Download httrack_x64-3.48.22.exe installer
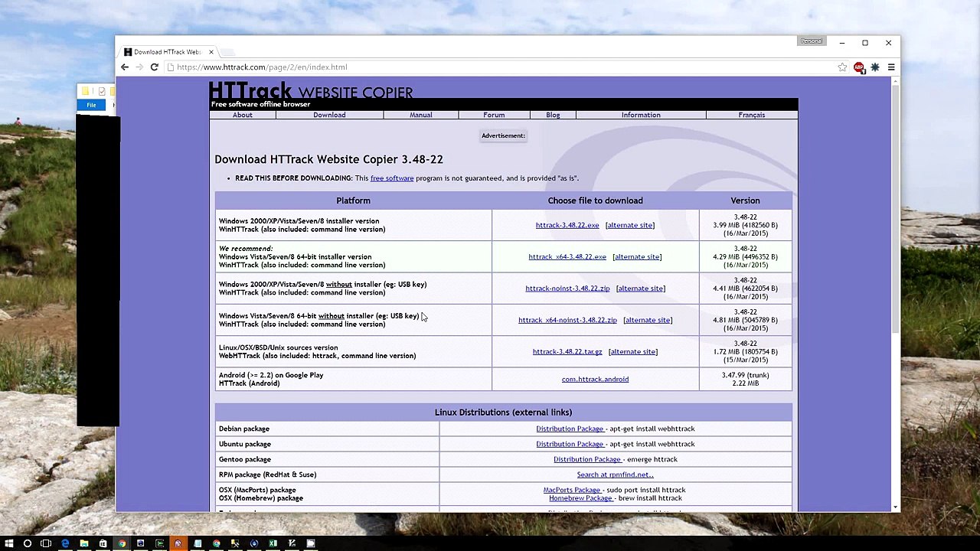This screenshot has width=980, height=551. (567, 257)
